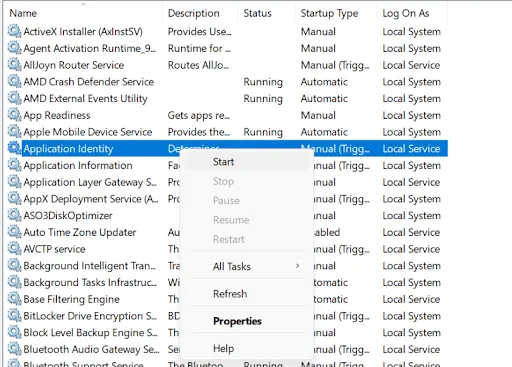Select BitLocker Drive Encryption service name
This screenshot has width=512, height=367.
90,316
